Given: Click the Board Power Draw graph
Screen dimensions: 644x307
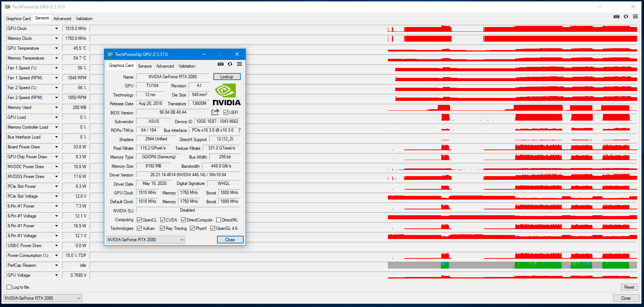Looking at the screenshot, I should pos(364,147).
